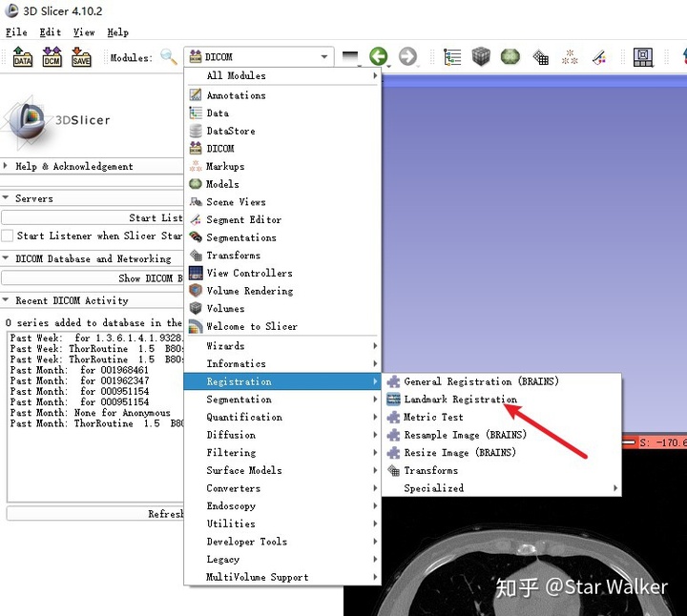Expand Help & Acknowledgement section
Viewport: 687px width, 616px height.
(x=92, y=166)
